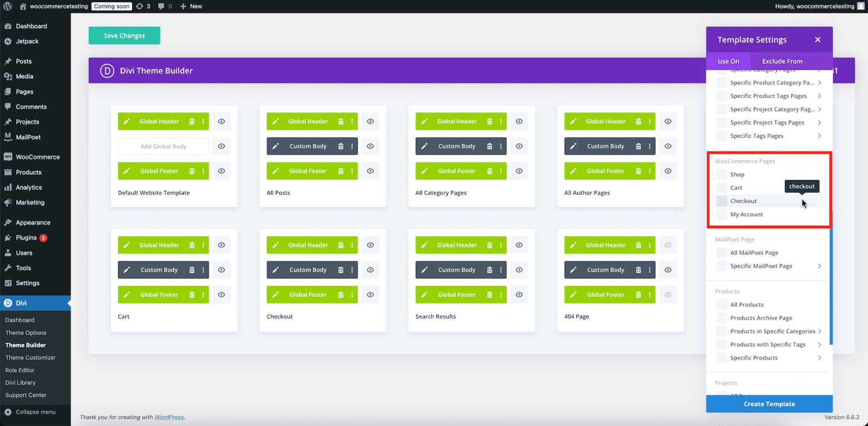Tick the Checkout checkbox under WooCommerce Pages
This screenshot has height=426, width=868.
click(x=722, y=201)
